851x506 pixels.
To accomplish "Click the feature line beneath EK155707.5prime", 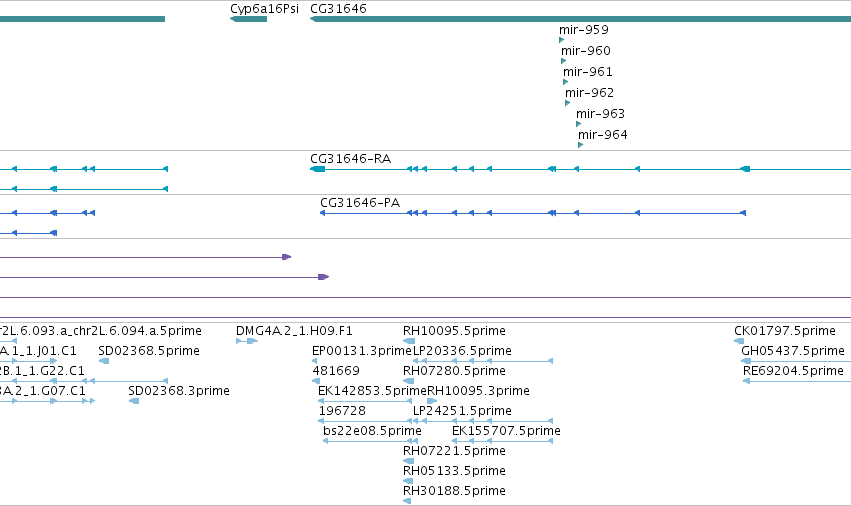I will tap(503, 441).
